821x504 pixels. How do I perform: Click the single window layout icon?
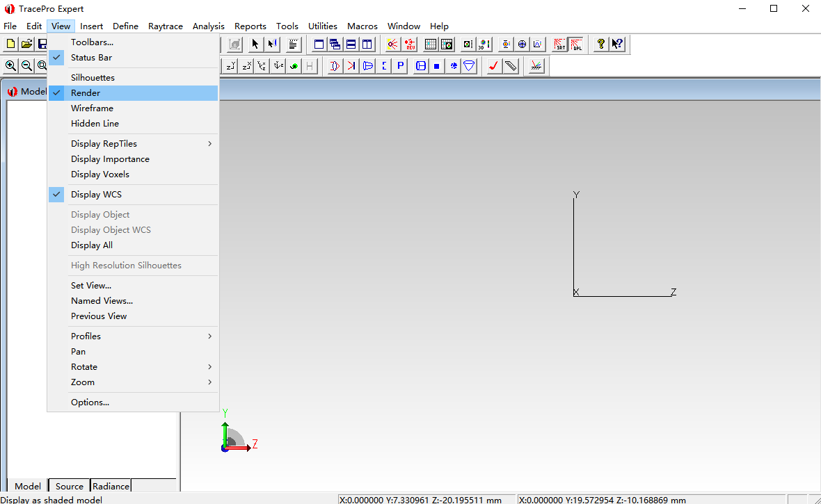[319, 44]
